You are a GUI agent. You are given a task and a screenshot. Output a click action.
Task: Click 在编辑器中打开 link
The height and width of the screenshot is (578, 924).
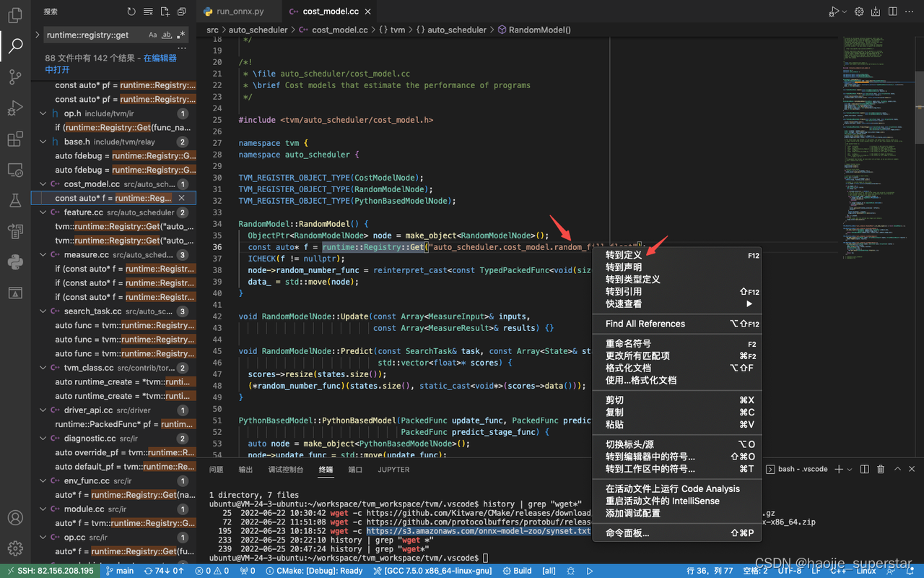111,64
